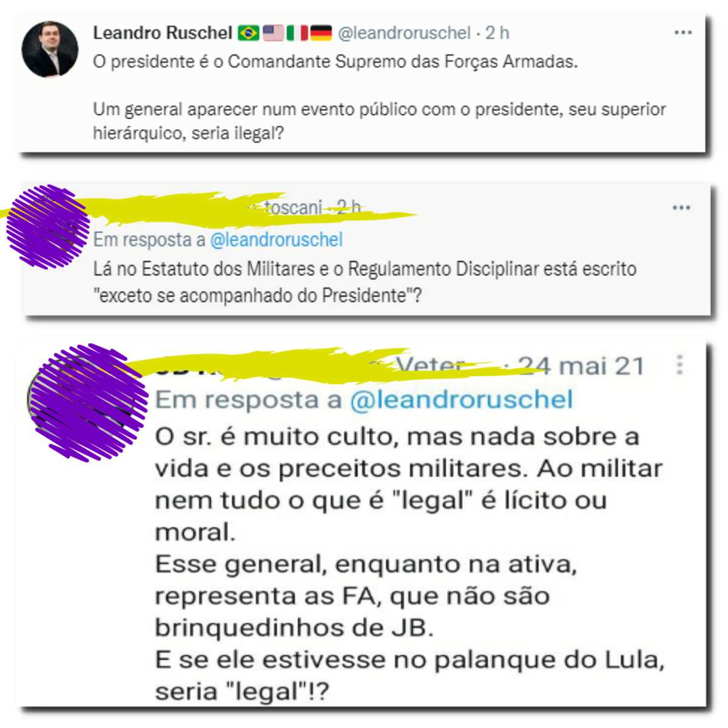This screenshot has width=728, height=728.
Task: Click the tweet text about Comandante Supremo
Action: pos(379,97)
